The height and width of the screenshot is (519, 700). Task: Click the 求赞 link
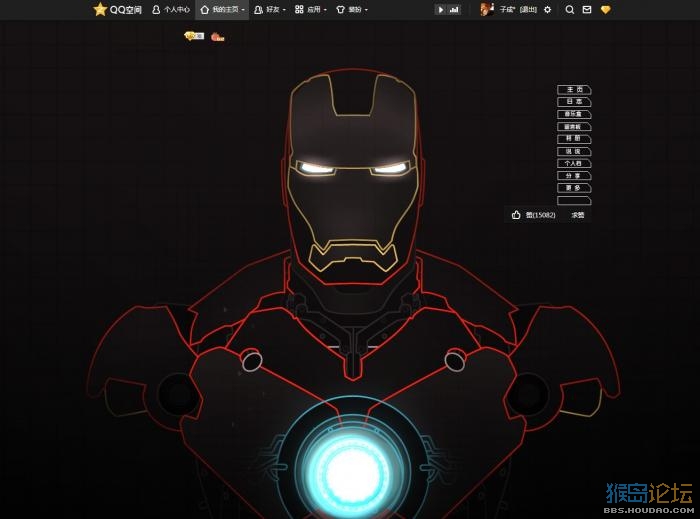(578, 215)
